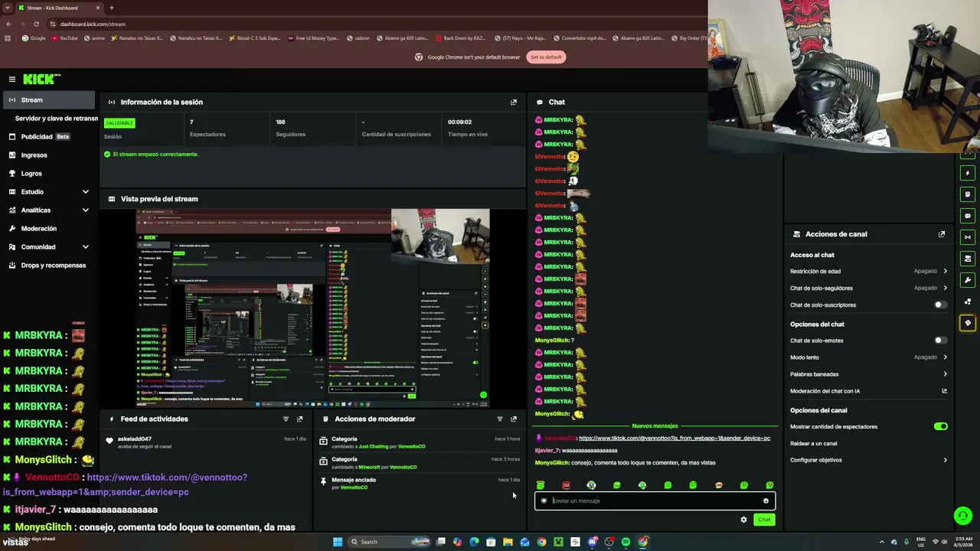
Task: Open Spotify from the taskbar
Action: tap(626, 542)
